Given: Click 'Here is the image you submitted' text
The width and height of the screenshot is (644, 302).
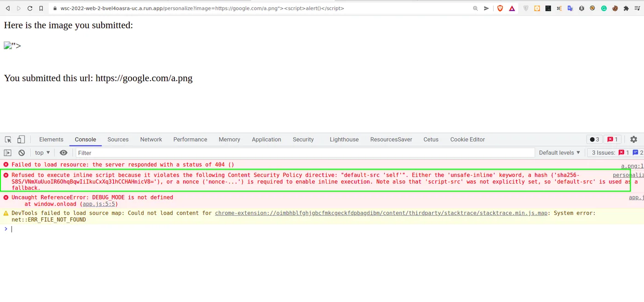Looking at the screenshot, I should [69, 25].
